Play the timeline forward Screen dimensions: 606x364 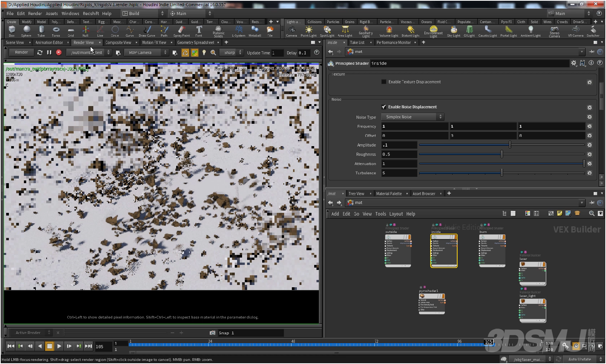tap(59, 346)
